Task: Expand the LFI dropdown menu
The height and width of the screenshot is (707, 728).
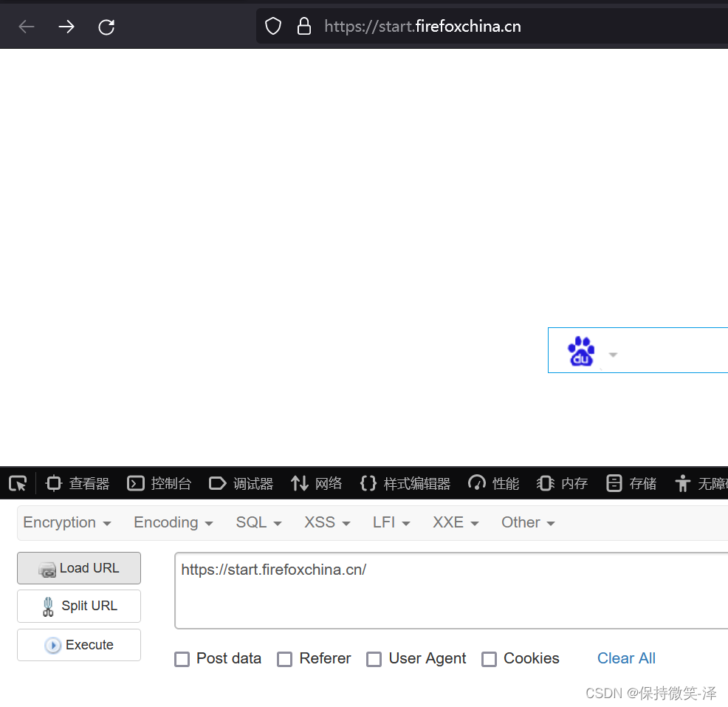Action: click(x=391, y=522)
